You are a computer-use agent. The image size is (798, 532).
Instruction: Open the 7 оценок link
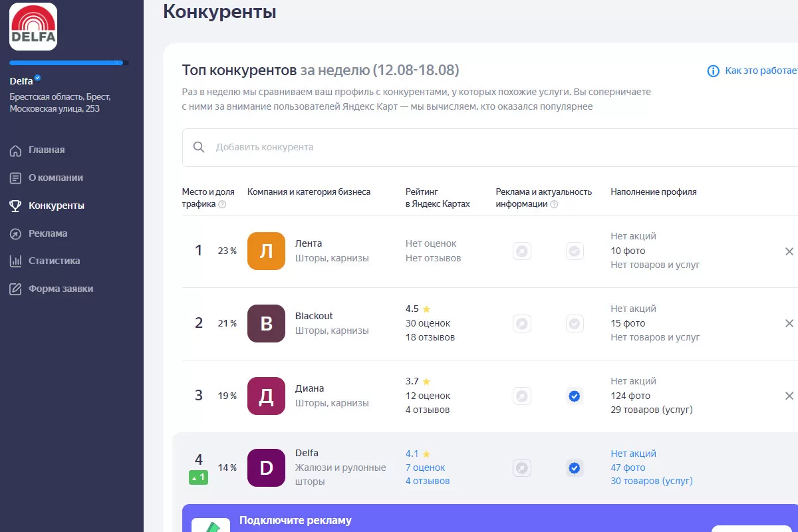426,467
